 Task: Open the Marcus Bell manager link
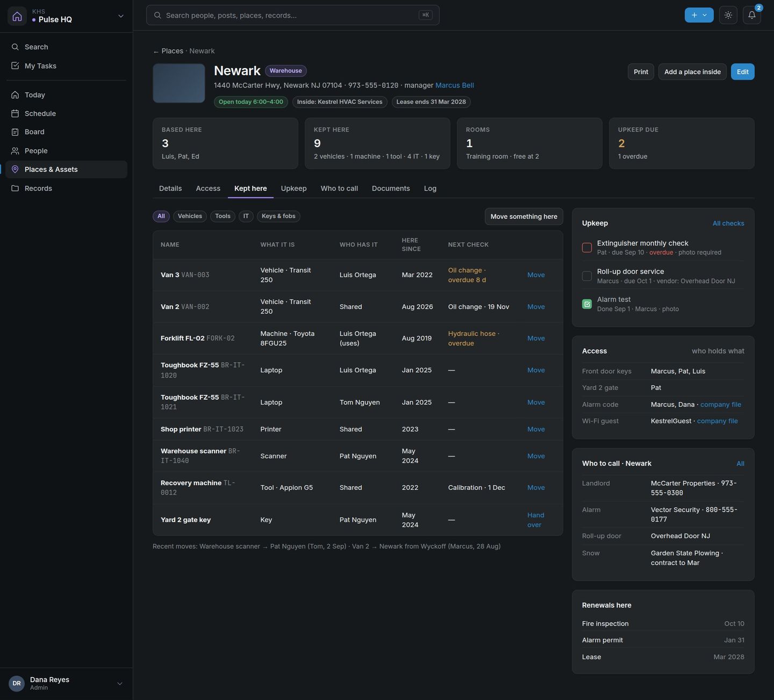coord(455,85)
